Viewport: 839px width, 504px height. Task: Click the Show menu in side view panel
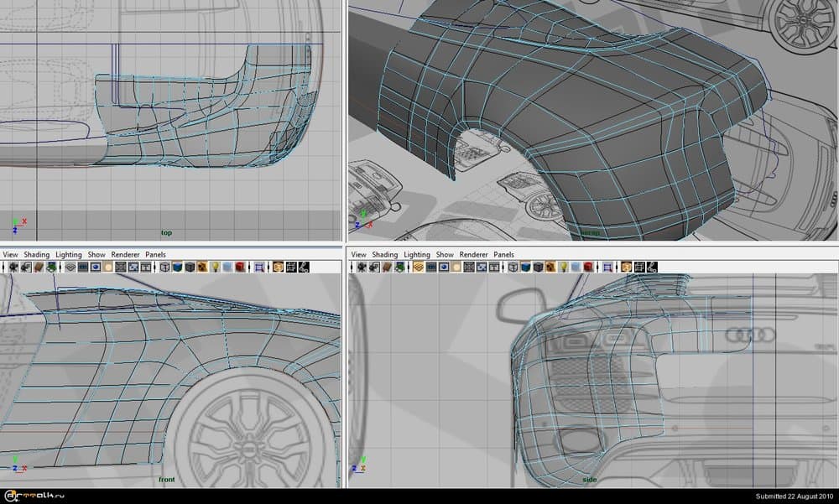pos(445,254)
